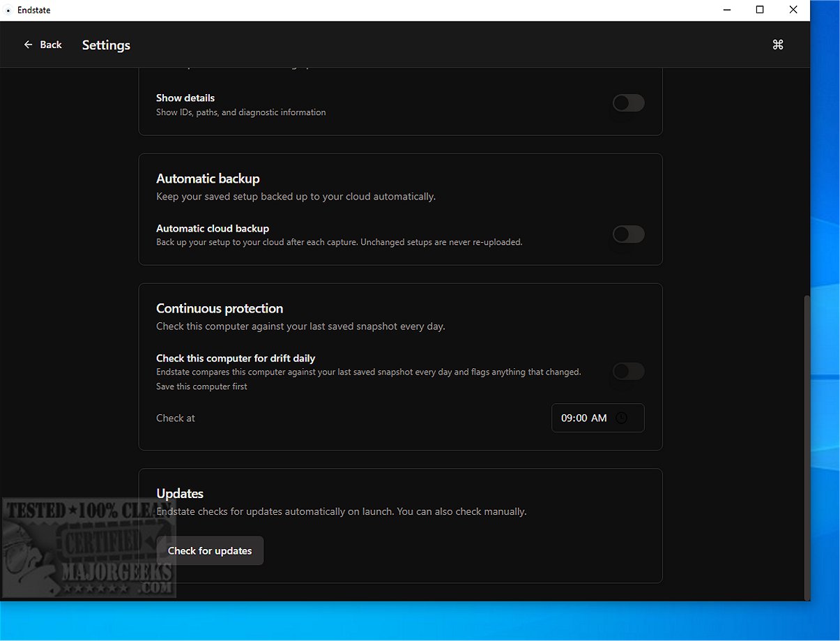This screenshot has width=840, height=641.
Task: Click the 'Save this computer first' note
Action: tap(201, 386)
